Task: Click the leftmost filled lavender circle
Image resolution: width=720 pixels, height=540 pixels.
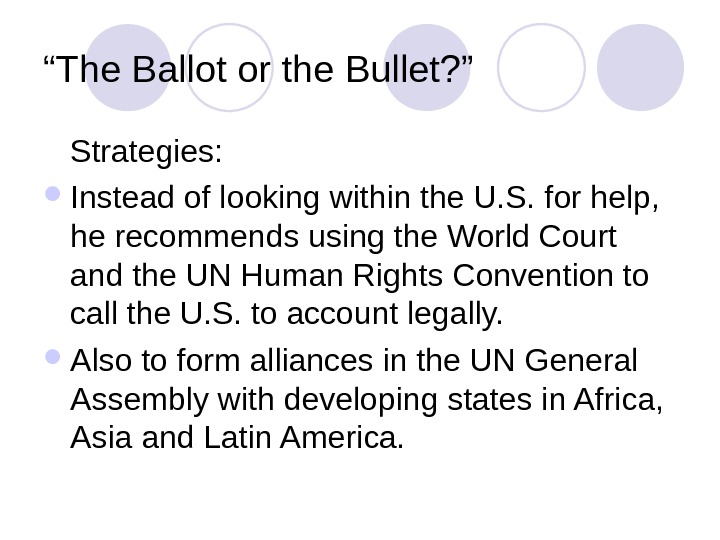Action: tap(127, 67)
